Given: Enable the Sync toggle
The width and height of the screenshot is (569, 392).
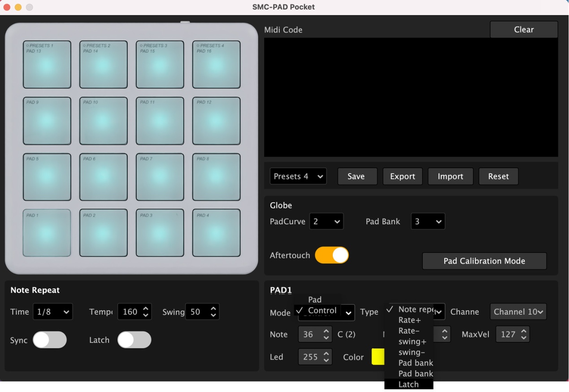Looking at the screenshot, I should click(50, 340).
